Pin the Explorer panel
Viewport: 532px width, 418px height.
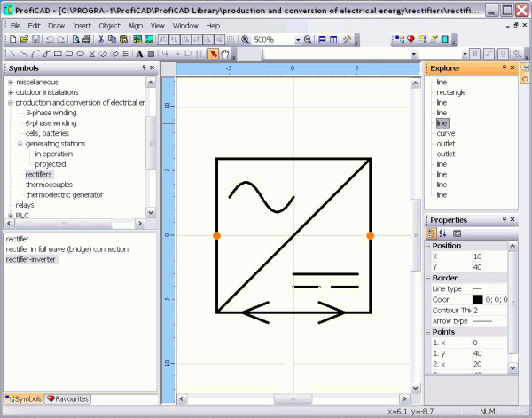505,67
